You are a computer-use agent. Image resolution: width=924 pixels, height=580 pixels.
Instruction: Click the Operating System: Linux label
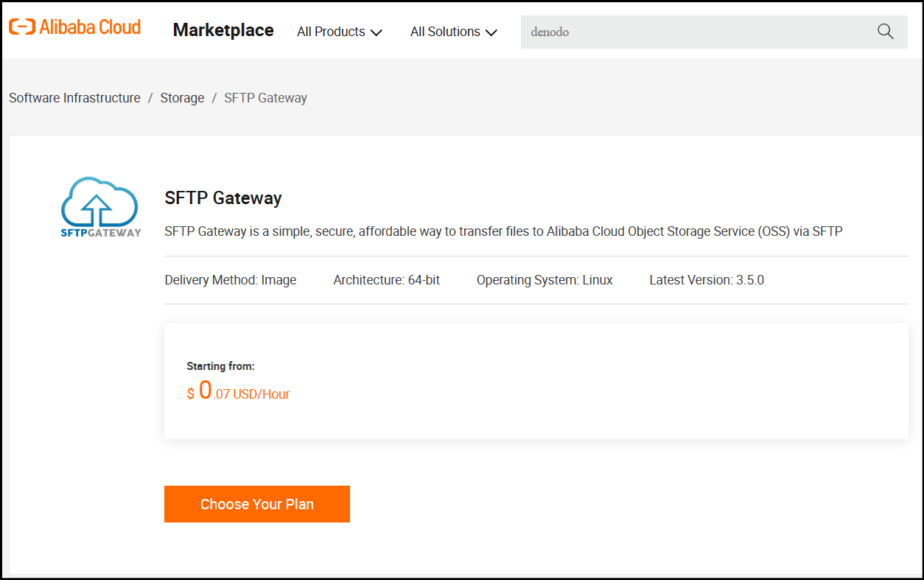544,280
